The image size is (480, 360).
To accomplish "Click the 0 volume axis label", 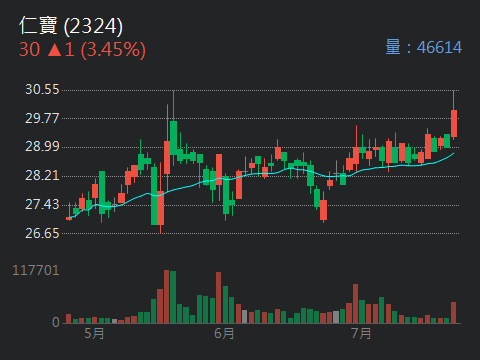I will tap(56, 322).
